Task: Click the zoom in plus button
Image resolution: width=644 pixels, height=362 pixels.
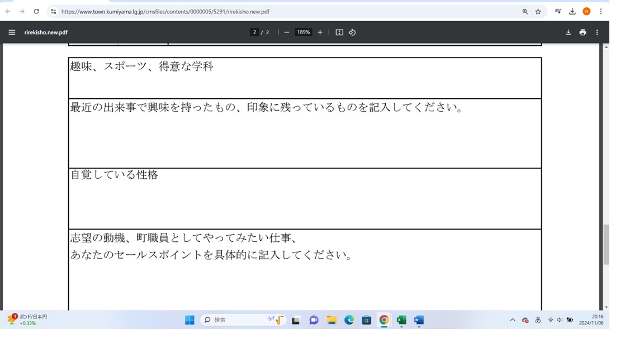Action: 320,32
